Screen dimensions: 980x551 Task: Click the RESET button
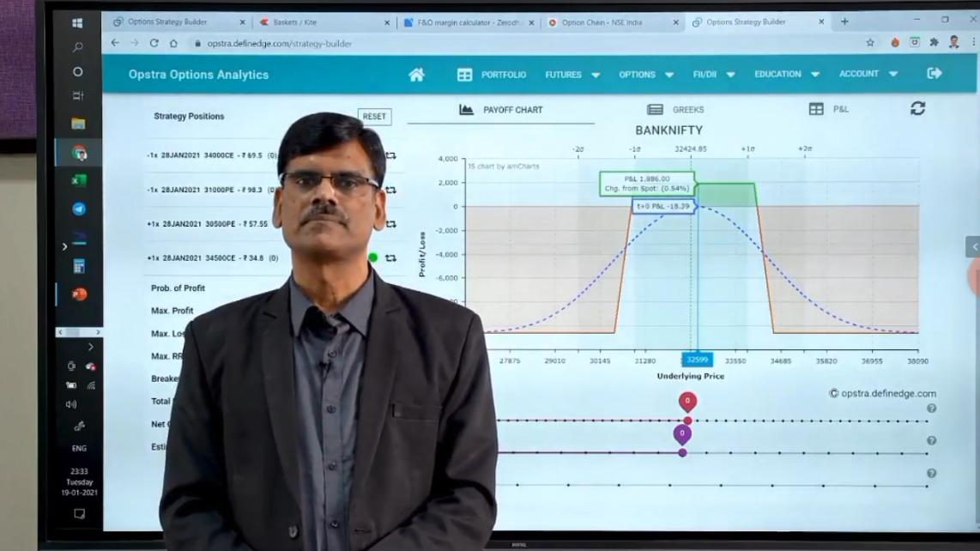pyautogui.click(x=374, y=117)
